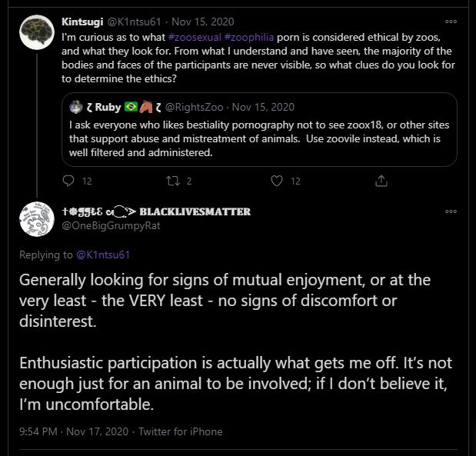476x456 pixels.
Task: Click the reply icon on Kintsugi's tweet
Action: tap(68, 181)
